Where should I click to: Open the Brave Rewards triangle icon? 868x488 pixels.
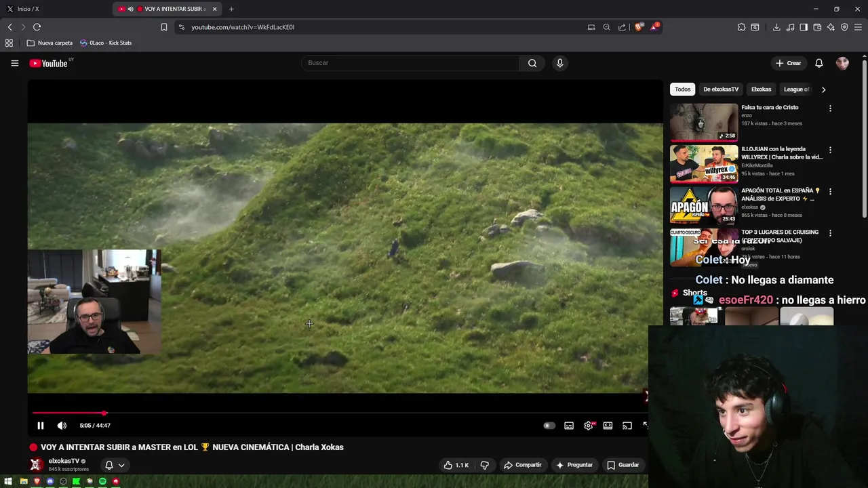click(x=654, y=27)
